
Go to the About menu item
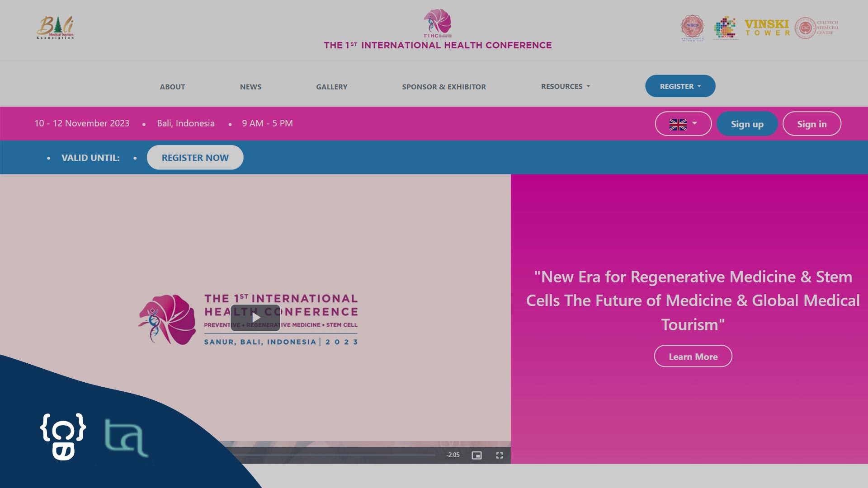pyautogui.click(x=172, y=87)
